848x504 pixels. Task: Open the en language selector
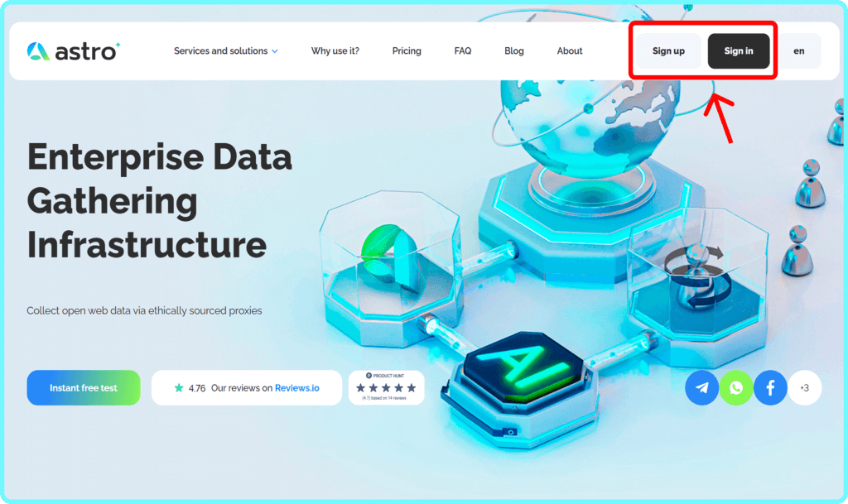pyautogui.click(x=798, y=51)
